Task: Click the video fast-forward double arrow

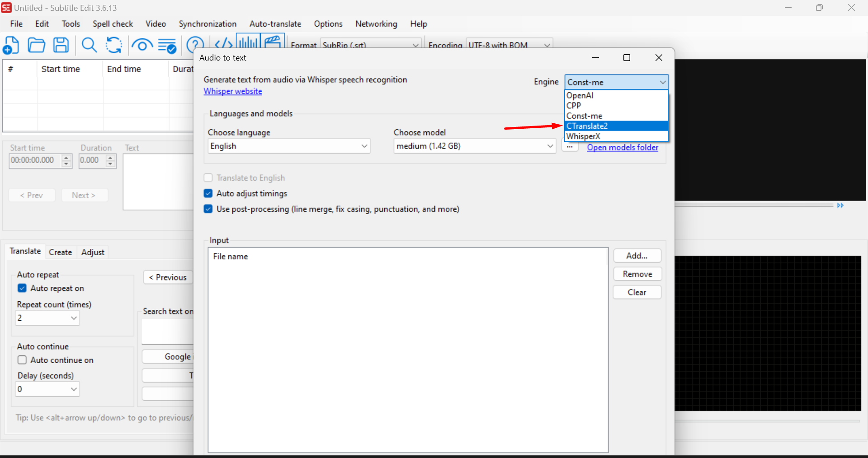Action: point(840,206)
